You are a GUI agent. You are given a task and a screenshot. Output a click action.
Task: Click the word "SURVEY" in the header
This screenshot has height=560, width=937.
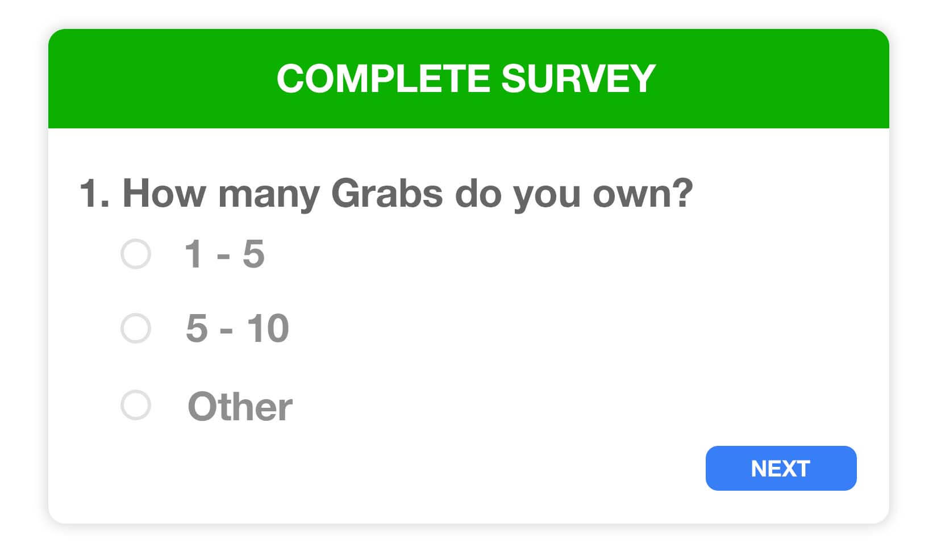[578, 78]
